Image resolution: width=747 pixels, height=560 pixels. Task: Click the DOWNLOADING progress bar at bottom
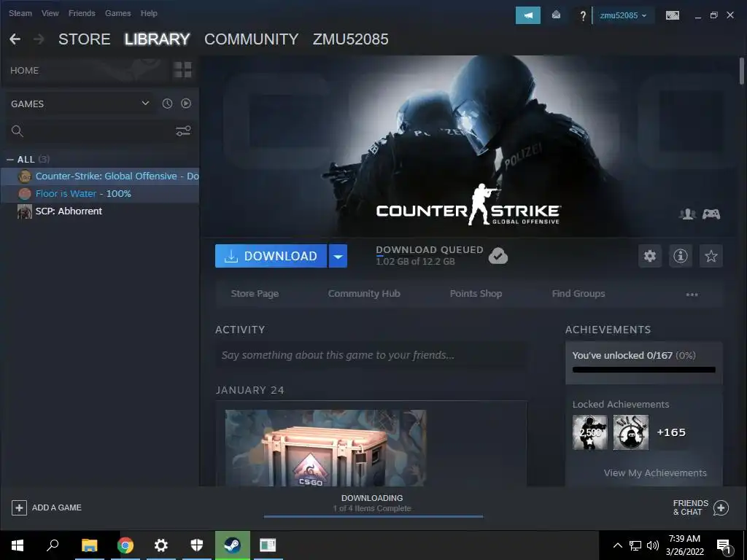tap(373, 516)
